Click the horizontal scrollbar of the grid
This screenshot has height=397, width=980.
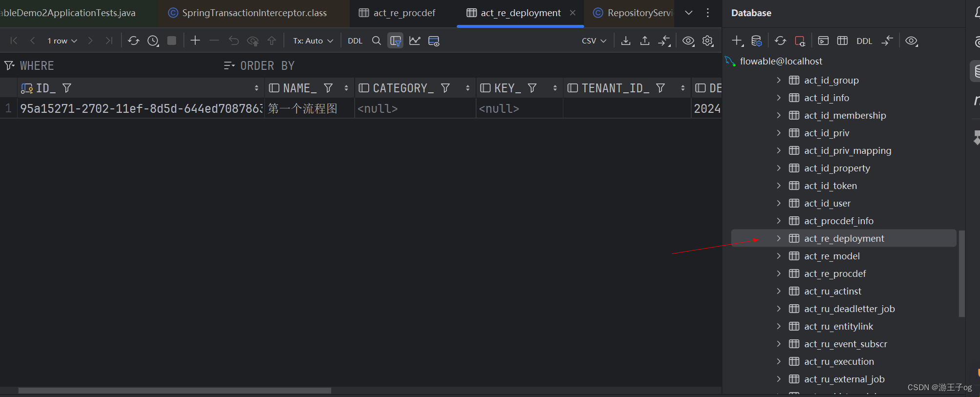[175, 391]
